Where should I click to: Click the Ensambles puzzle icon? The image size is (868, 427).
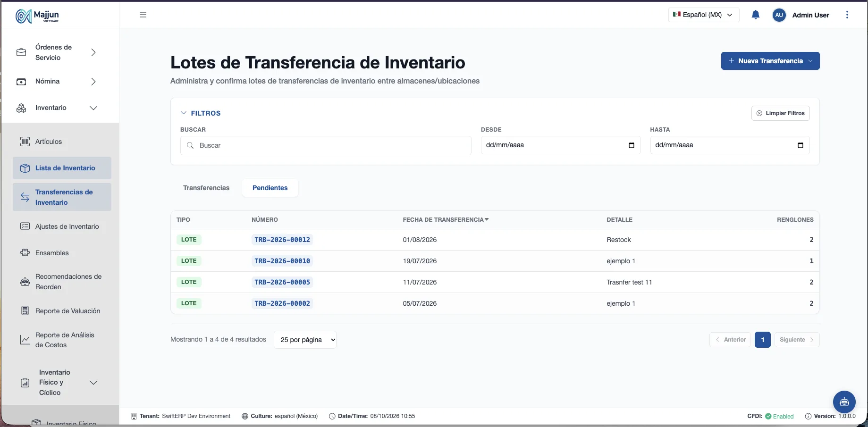(25, 253)
